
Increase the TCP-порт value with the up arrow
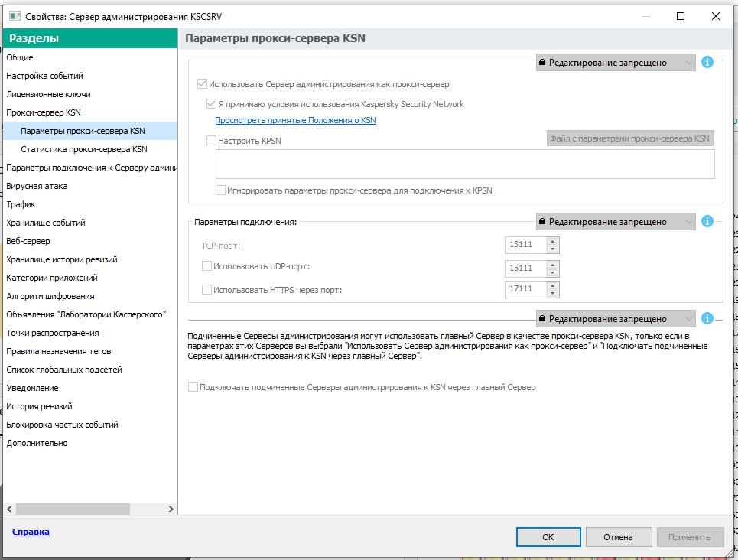point(553,241)
